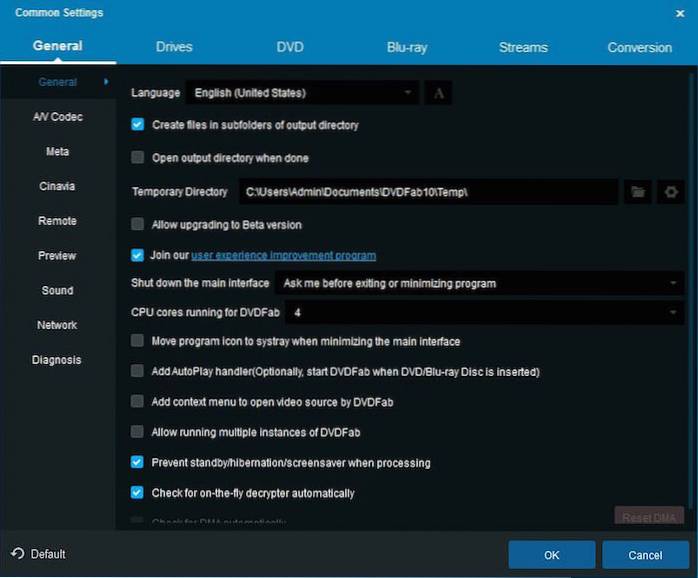Open the folder browse icon for Temporary Directory
Image resolution: width=698 pixels, height=578 pixels.
coord(638,192)
